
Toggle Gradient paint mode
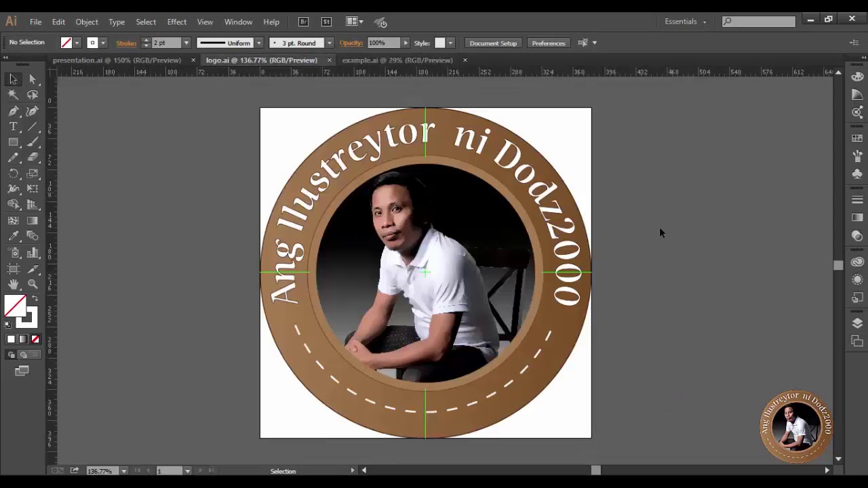coord(23,340)
